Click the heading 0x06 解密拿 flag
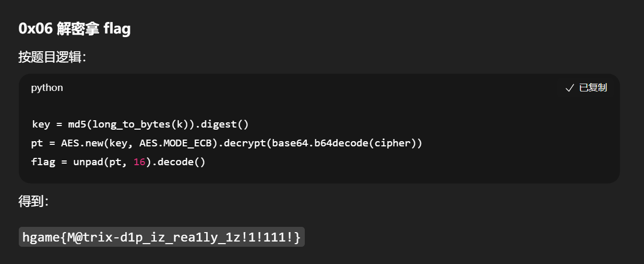The image size is (644, 264). click(75, 29)
